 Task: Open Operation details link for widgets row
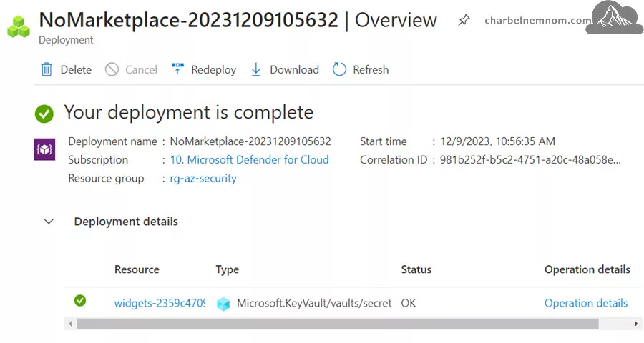pyautogui.click(x=586, y=303)
